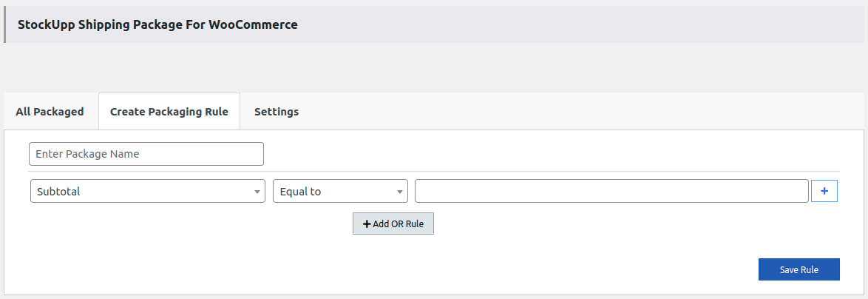Viewport: 868px width, 299px height.
Task: Expand the Subtotal dropdown arrow
Action: (257, 192)
